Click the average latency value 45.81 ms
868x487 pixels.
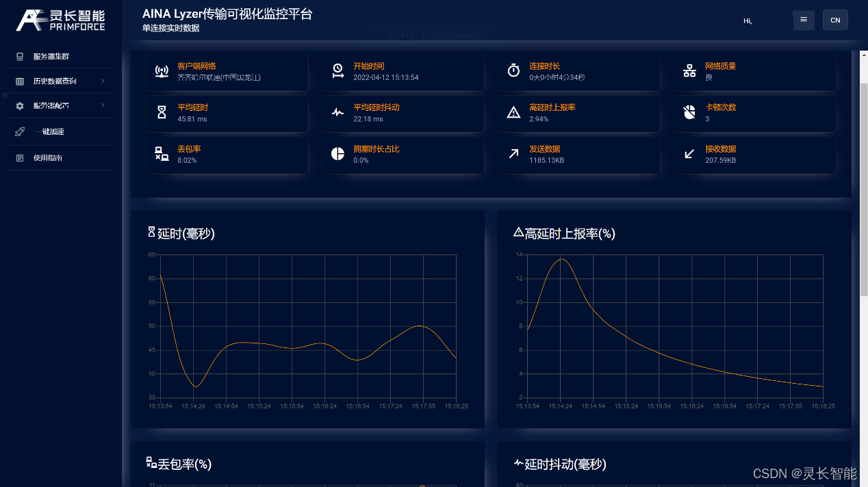tap(192, 119)
